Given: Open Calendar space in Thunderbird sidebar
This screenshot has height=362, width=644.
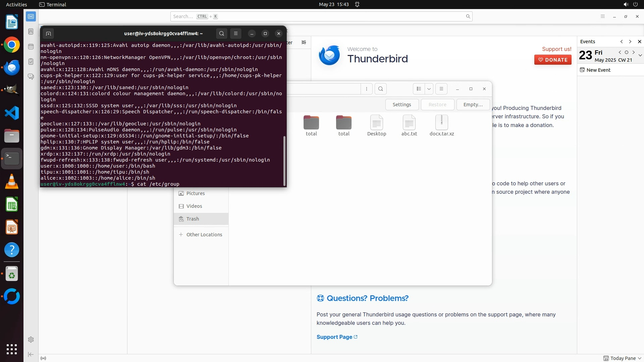Looking at the screenshot, I should pyautogui.click(x=31, y=47).
